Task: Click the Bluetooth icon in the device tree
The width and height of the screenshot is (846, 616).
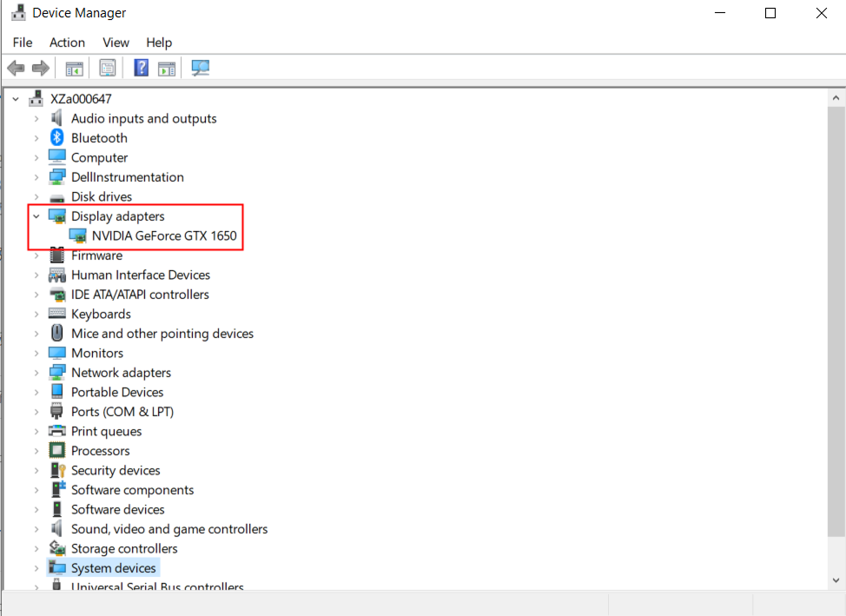Action: (57, 138)
